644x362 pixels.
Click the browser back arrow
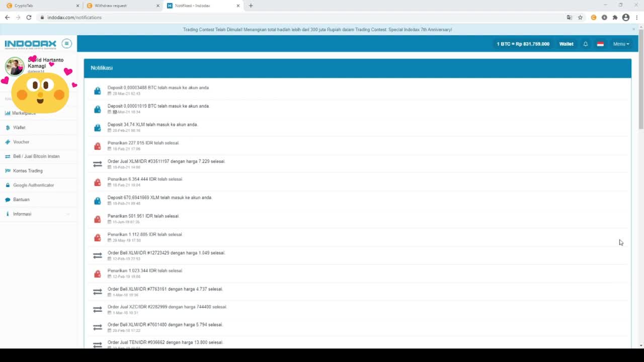click(x=7, y=17)
